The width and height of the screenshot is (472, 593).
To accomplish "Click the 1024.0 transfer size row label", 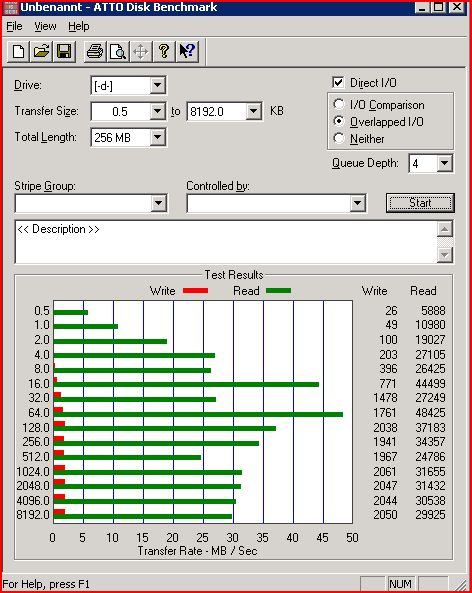I will [x=33, y=472].
